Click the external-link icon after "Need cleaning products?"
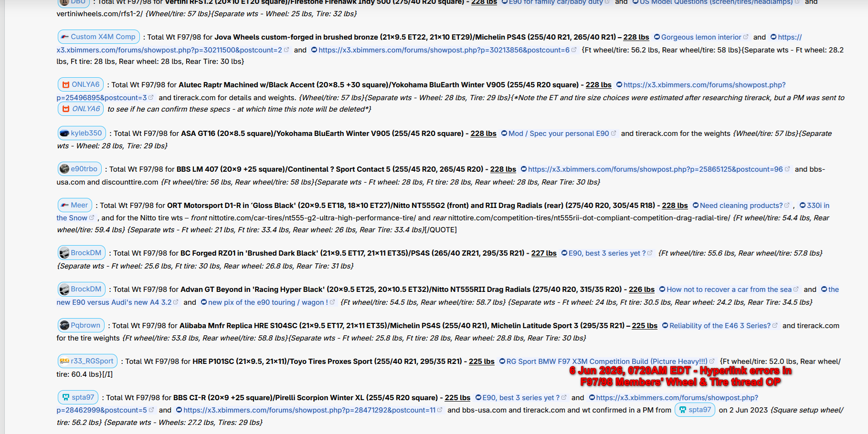The height and width of the screenshot is (434, 868). pyautogui.click(x=787, y=206)
